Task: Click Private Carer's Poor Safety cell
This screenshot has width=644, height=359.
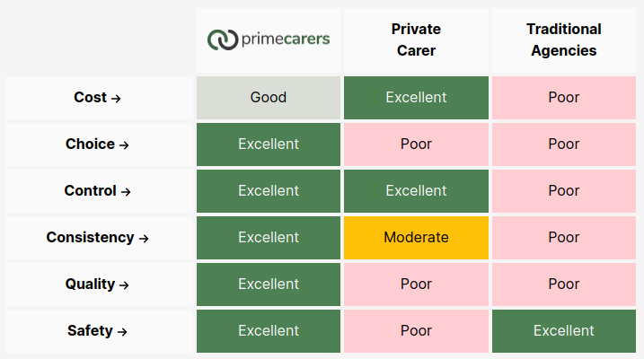Action: tap(416, 331)
